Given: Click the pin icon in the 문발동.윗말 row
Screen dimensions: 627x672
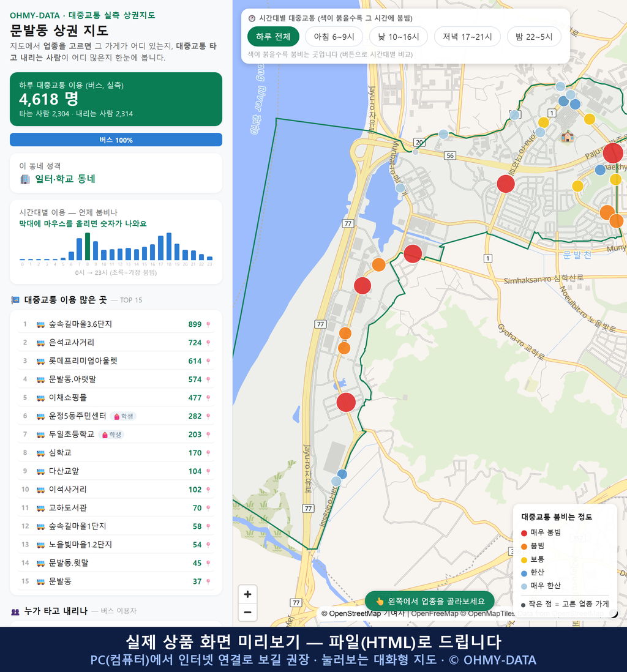Looking at the screenshot, I should coord(208,563).
